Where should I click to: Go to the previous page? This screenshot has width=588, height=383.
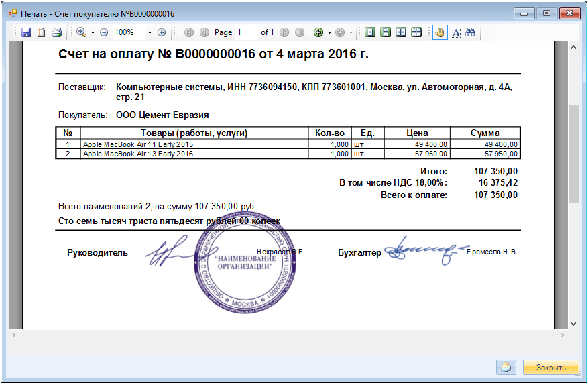[204, 32]
